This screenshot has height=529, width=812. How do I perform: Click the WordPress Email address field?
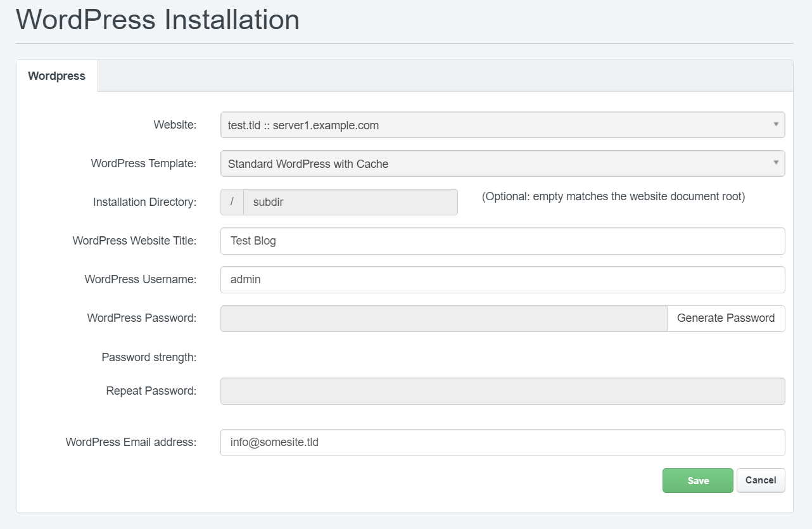502,442
